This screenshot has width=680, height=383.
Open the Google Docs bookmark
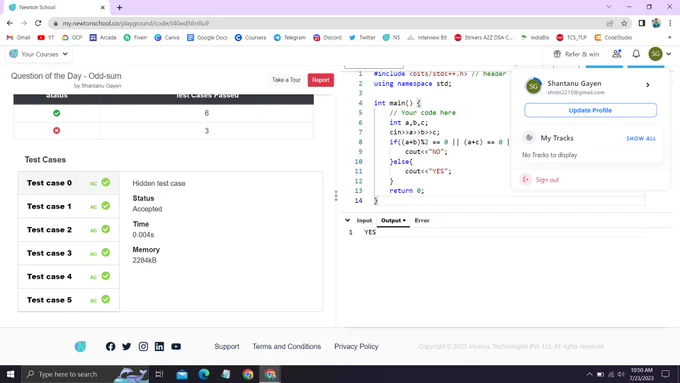pyautogui.click(x=207, y=38)
